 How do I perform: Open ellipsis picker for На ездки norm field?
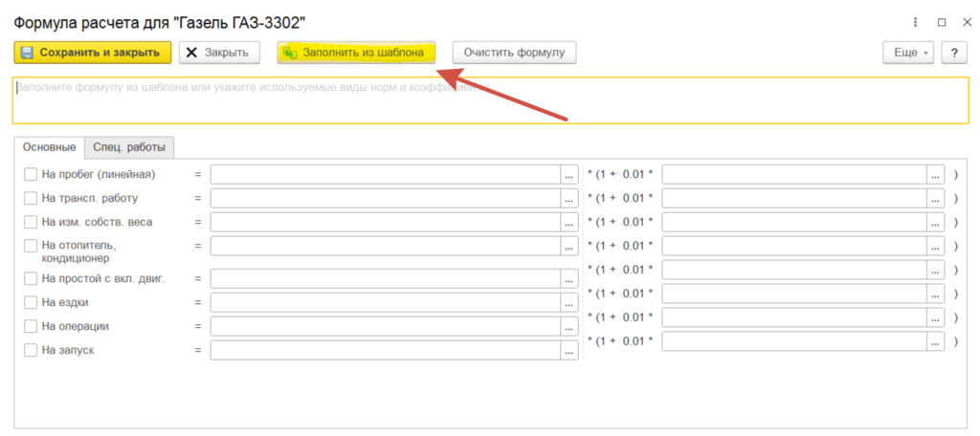click(x=569, y=302)
